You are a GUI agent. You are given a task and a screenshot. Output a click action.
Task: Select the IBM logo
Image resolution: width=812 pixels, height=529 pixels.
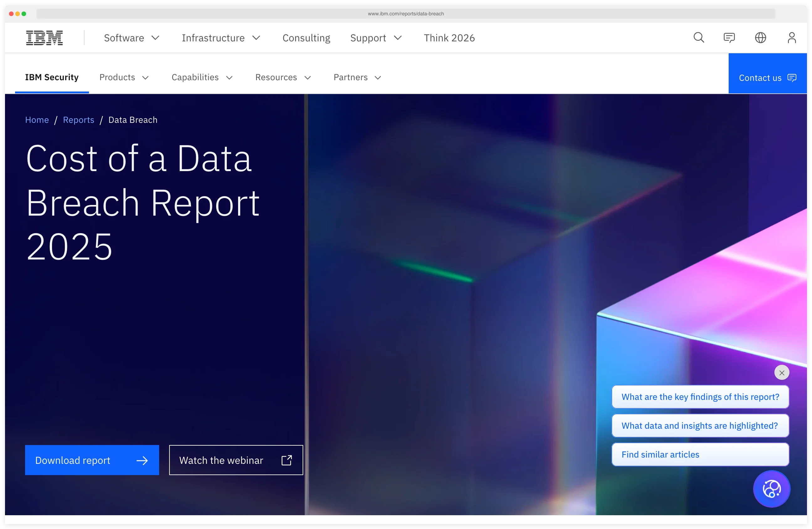coord(44,38)
